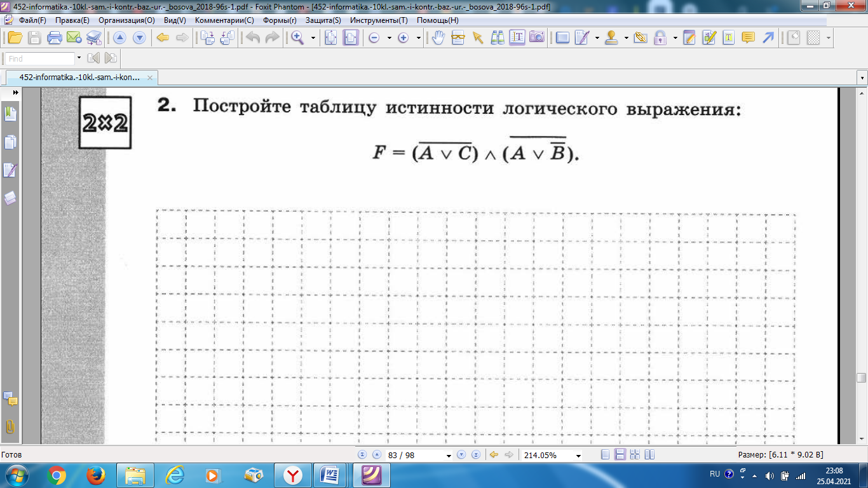The image size is (868, 488).
Task: Select the Stamp tool
Action: coord(612,37)
